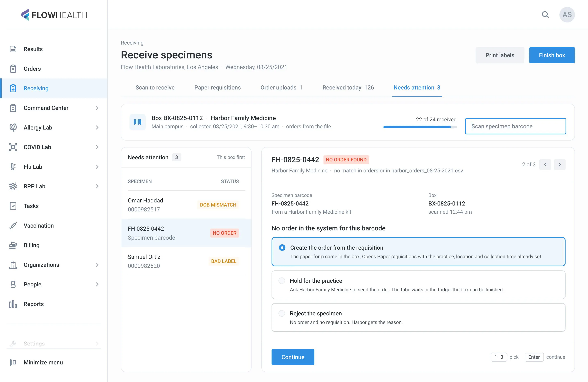The height and width of the screenshot is (382, 588).
Task: Click the box barcode icon
Action: [x=138, y=122]
